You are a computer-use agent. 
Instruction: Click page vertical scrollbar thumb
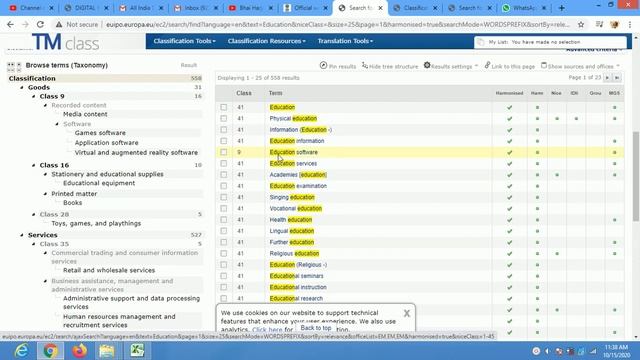click(x=636, y=176)
